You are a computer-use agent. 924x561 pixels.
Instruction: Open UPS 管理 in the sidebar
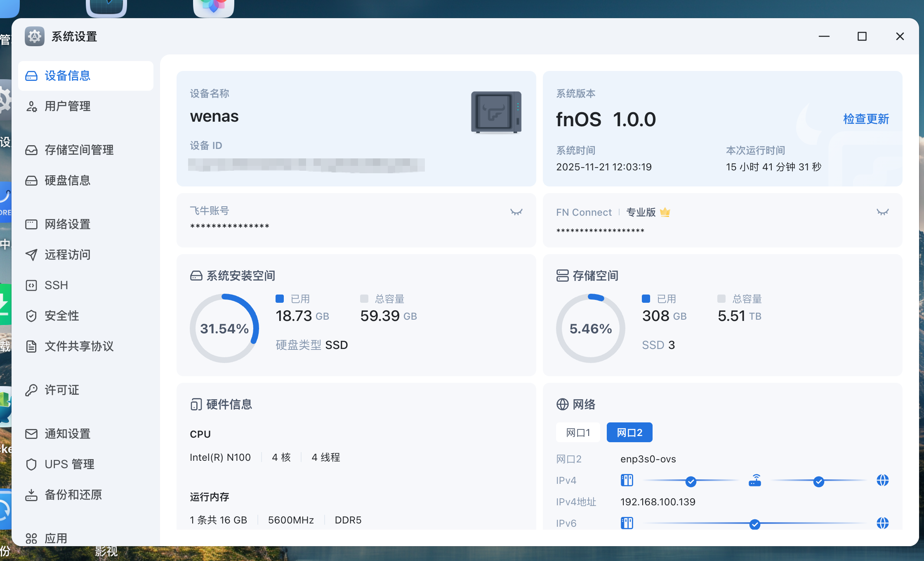click(69, 464)
